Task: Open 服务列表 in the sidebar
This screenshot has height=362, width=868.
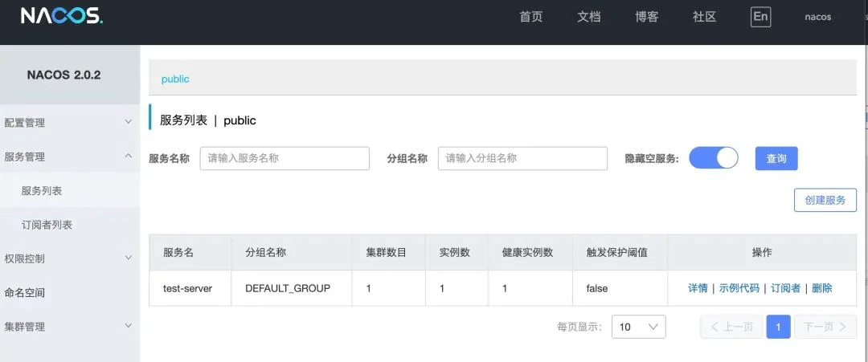Action: (x=42, y=191)
